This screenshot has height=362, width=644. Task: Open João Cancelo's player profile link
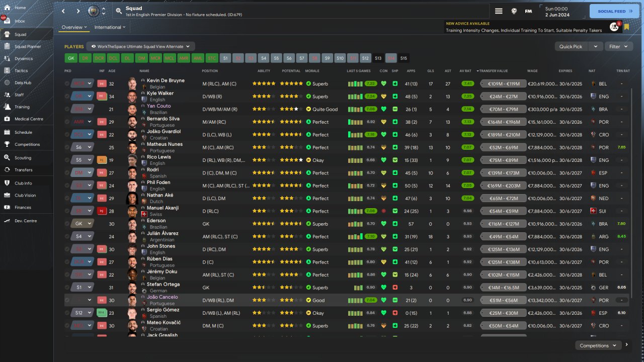click(x=162, y=297)
